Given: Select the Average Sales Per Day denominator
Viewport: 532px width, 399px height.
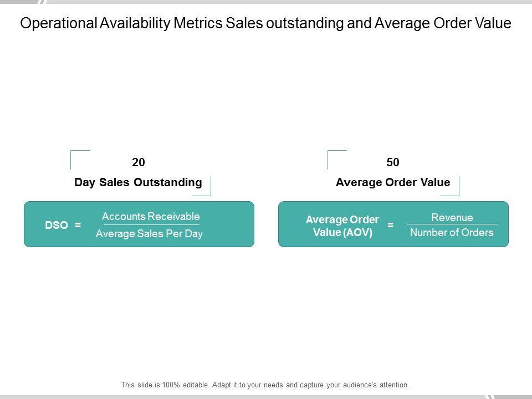Looking at the screenshot, I should 149,234.
